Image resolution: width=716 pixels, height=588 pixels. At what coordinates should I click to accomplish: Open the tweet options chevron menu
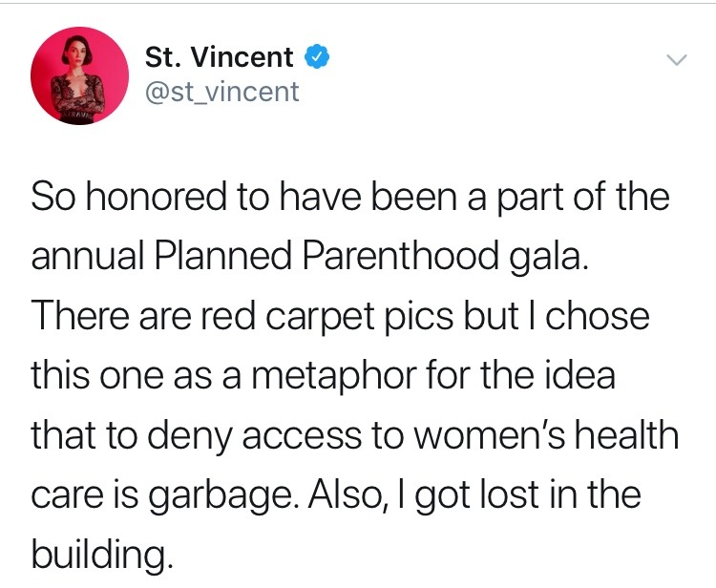677,60
